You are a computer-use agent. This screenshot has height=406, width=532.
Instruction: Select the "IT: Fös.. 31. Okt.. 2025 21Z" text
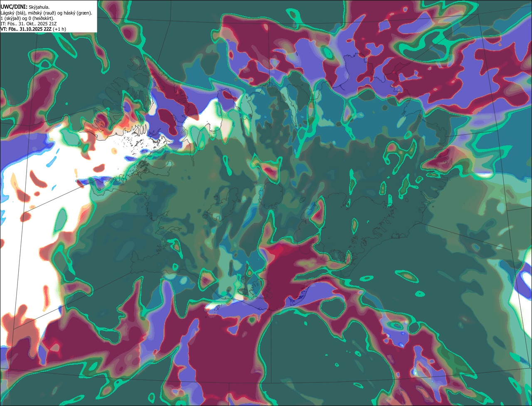coord(29,24)
